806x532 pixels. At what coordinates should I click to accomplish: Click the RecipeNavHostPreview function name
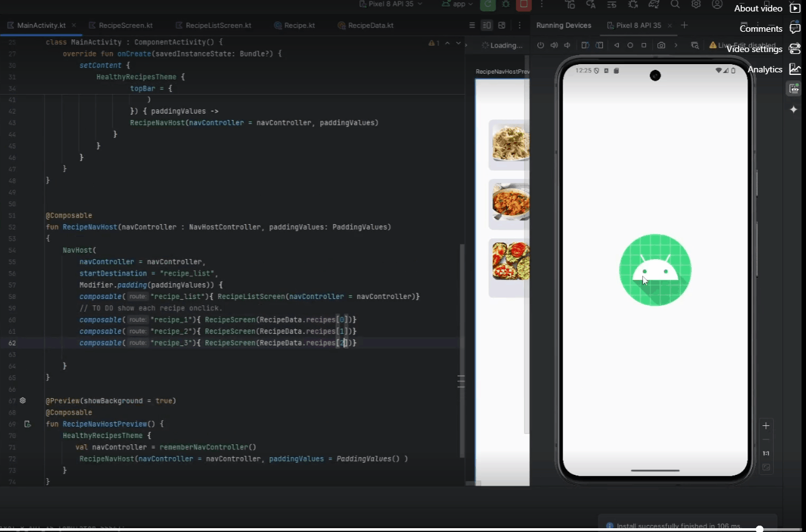click(x=105, y=423)
